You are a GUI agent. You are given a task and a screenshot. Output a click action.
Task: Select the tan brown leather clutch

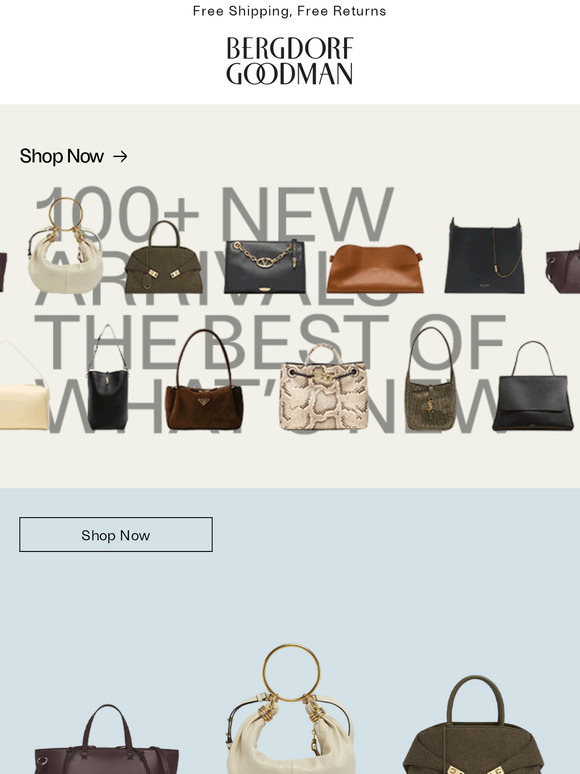click(x=375, y=269)
